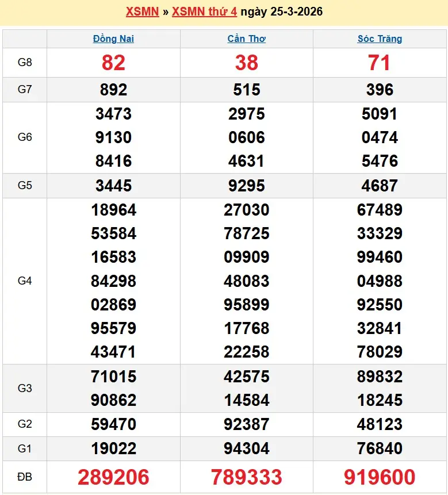Click the Sóc Trăng special prize 919600
The width and height of the screenshot is (448, 495).
coord(380,477)
